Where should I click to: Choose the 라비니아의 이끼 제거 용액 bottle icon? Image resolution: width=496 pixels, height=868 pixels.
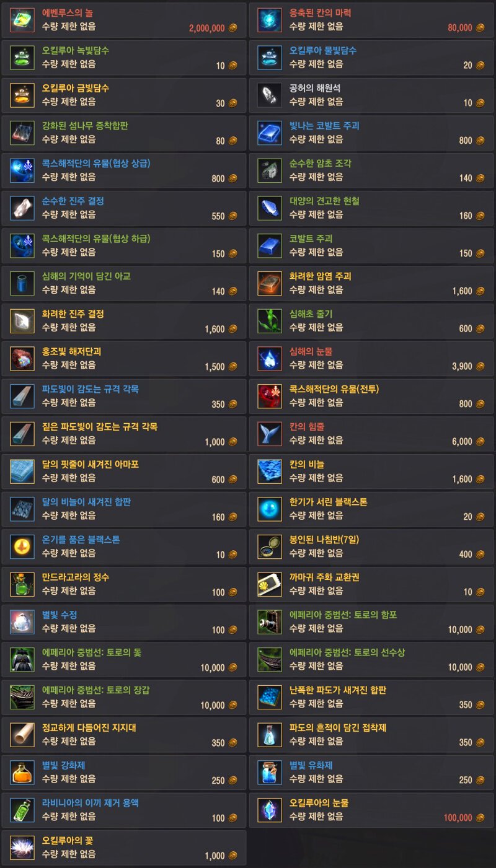pos(22,810)
